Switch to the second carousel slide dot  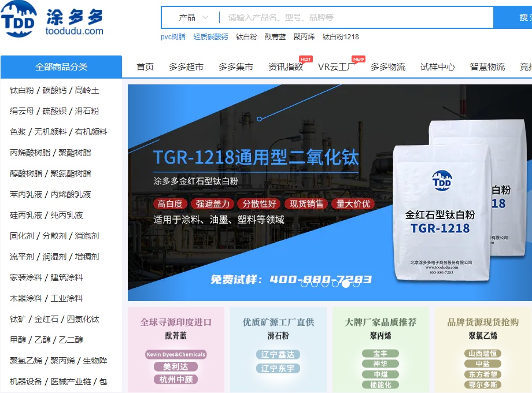(x=315, y=284)
